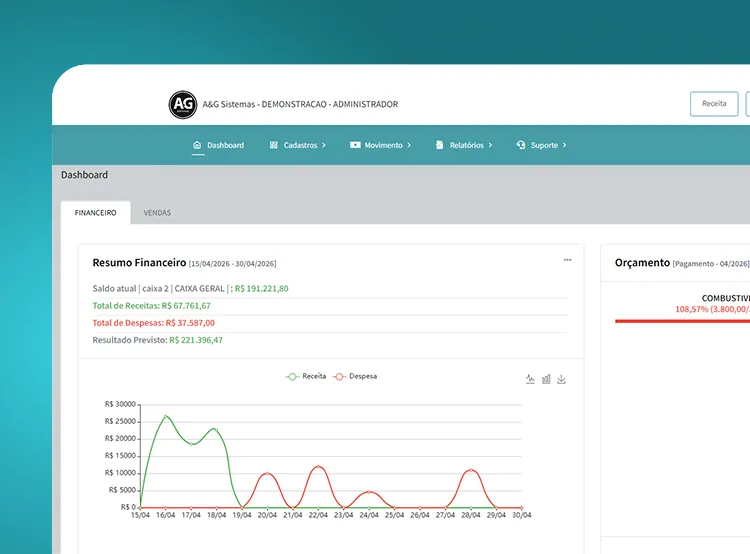Click the COMBUSTIVEL budget progress bar
The height and width of the screenshot is (554, 750).
683,321
